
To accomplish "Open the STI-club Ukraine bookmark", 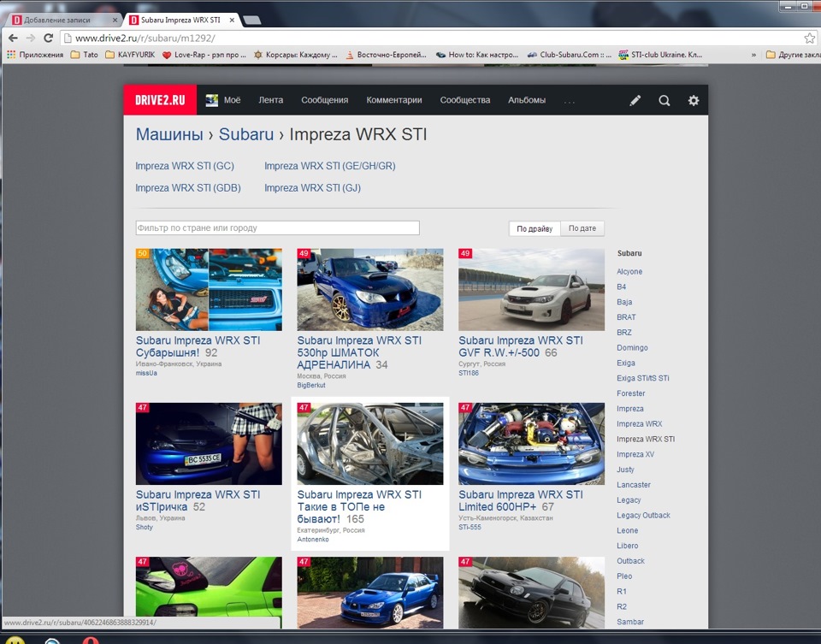I will [660, 55].
